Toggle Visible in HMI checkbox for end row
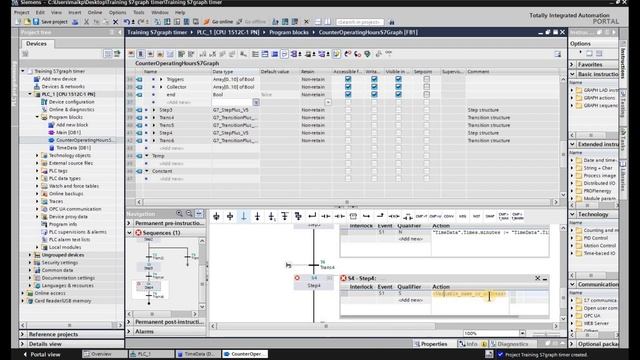The height and width of the screenshot is (360, 640). click(x=398, y=94)
